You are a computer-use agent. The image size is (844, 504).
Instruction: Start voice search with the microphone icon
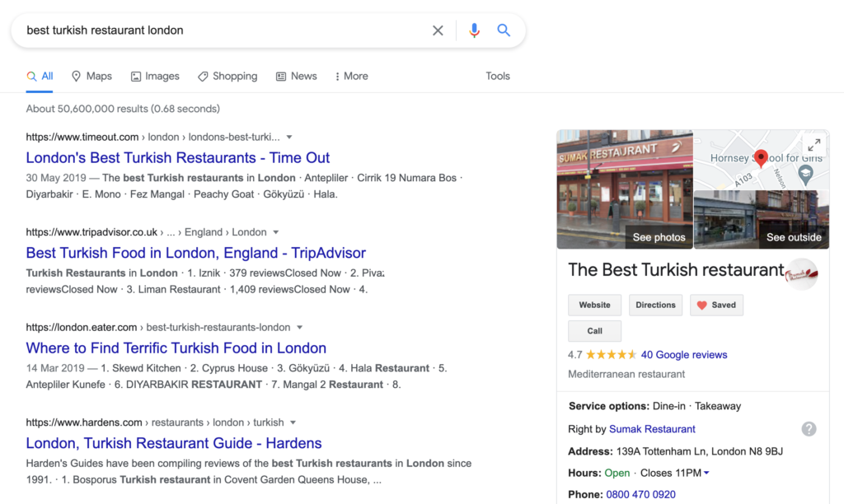tap(474, 30)
